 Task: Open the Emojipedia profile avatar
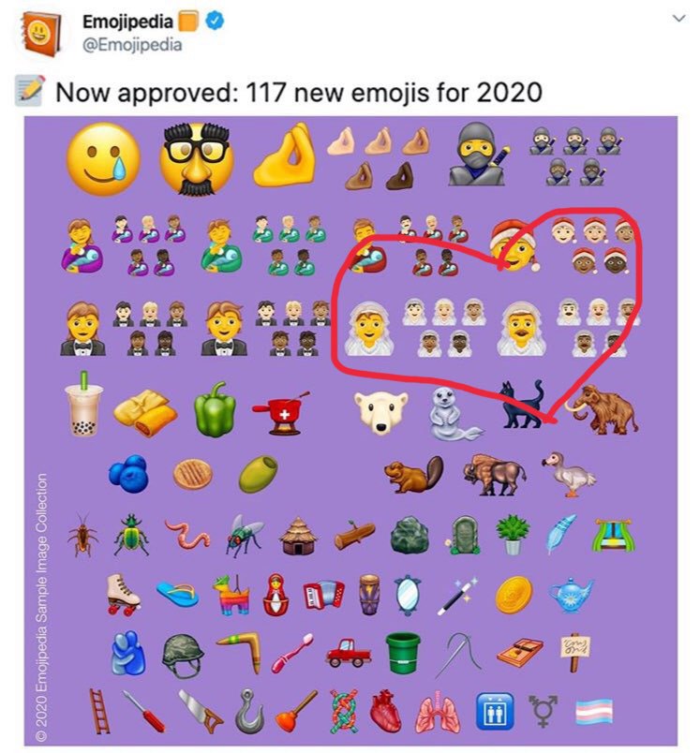click(x=41, y=34)
